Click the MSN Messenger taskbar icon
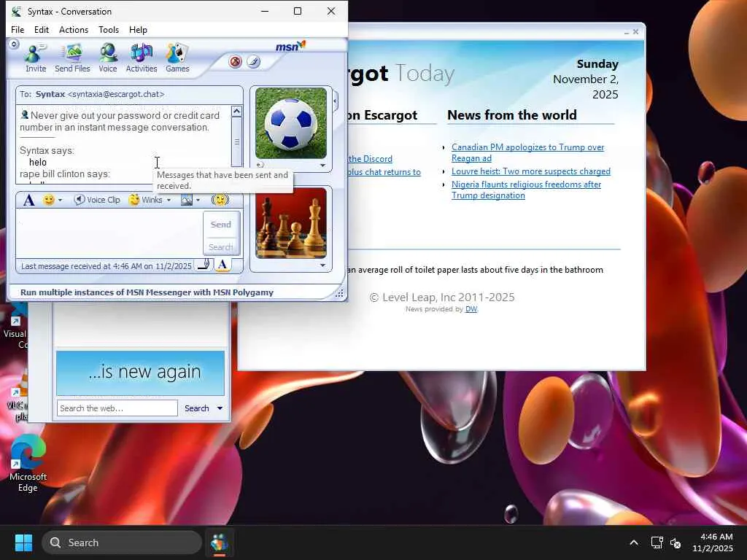Image resolution: width=747 pixels, height=560 pixels. (x=220, y=542)
